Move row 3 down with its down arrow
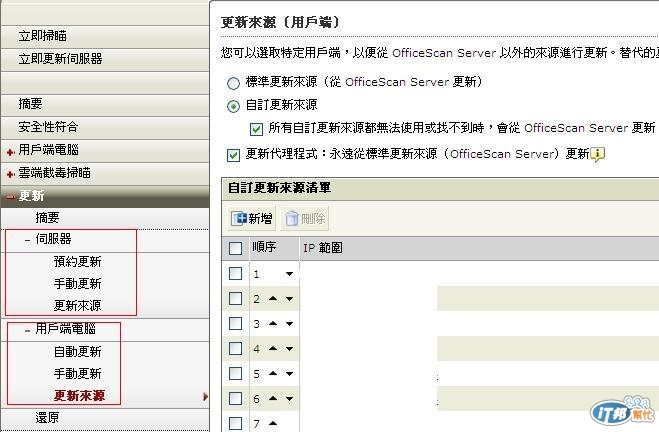The width and height of the screenshot is (659, 432). click(289, 324)
